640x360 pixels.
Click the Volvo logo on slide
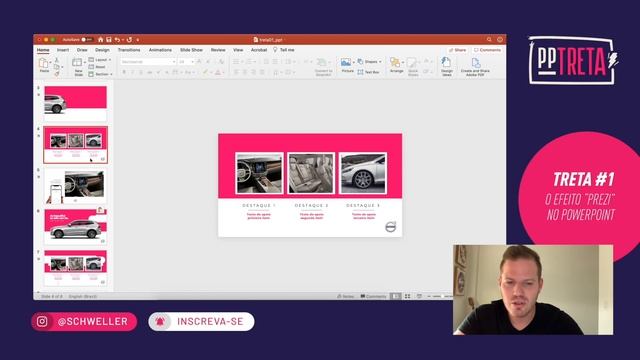390,227
